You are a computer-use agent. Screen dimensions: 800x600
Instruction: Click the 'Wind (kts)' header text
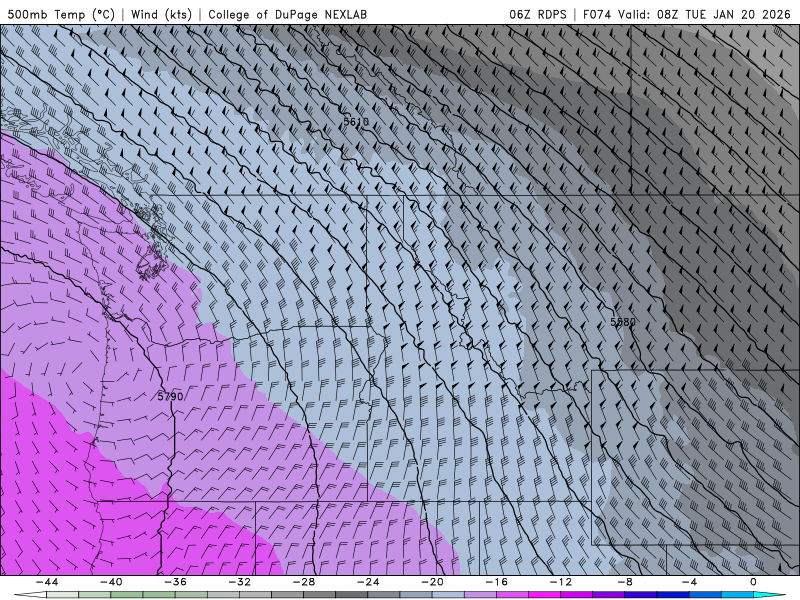[x=161, y=14]
